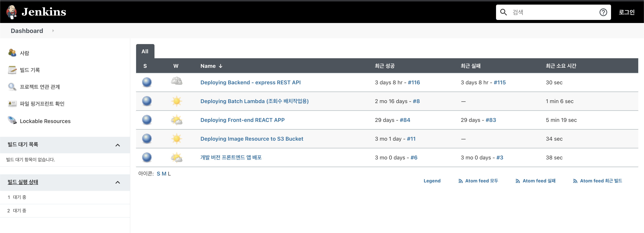The image size is (644, 233).
Task: Sort by the S status column header
Action: point(145,66)
